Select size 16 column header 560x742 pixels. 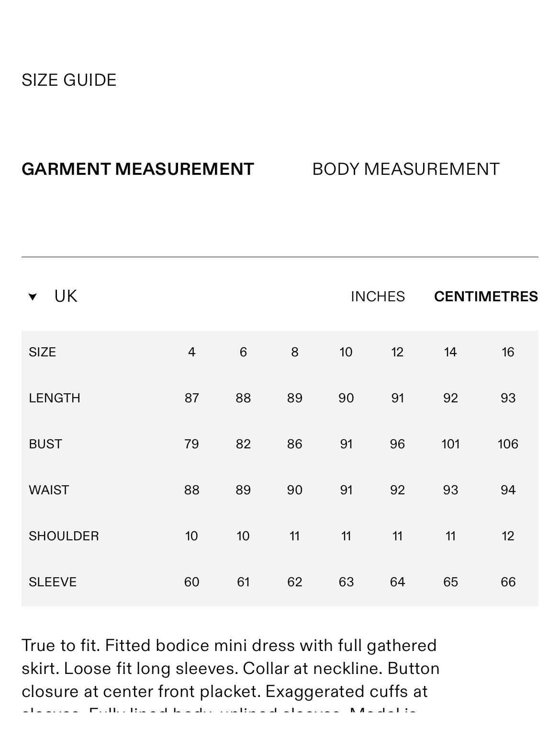[x=508, y=352]
